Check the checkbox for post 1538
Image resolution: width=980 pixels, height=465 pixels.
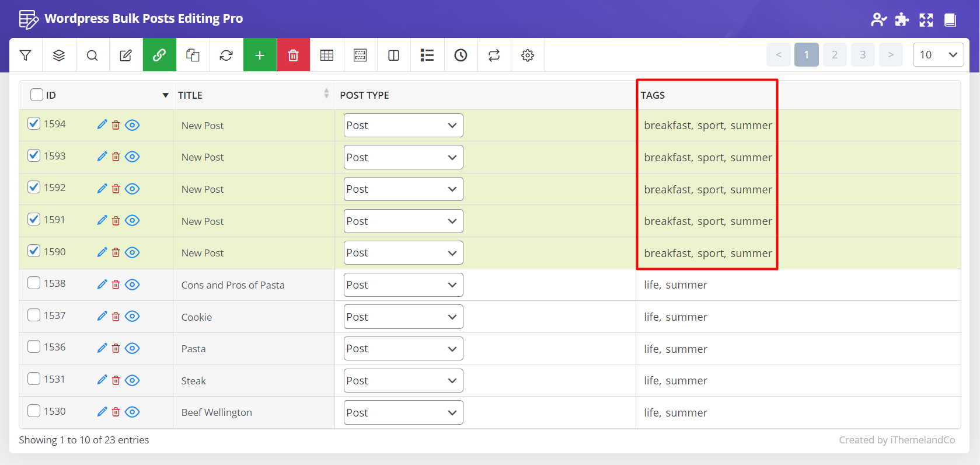pyautogui.click(x=34, y=283)
